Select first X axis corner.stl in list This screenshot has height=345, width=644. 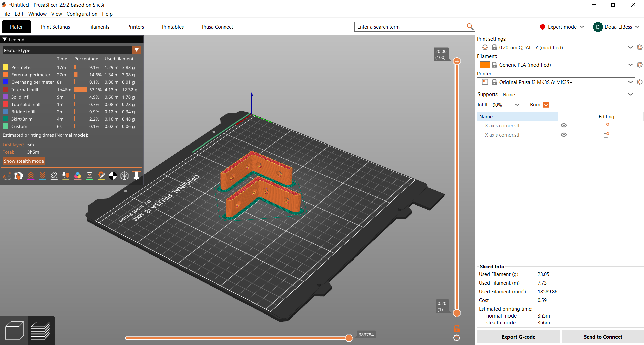(x=502, y=126)
